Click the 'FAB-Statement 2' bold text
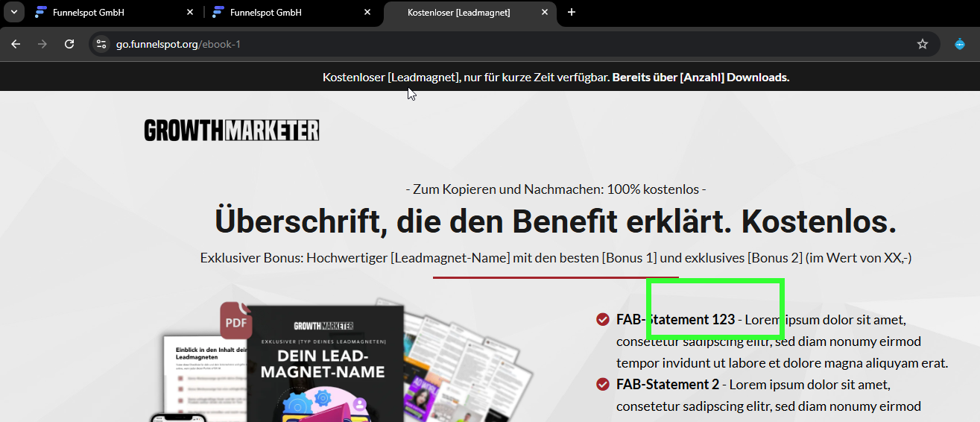The image size is (980, 422). click(x=668, y=385)
